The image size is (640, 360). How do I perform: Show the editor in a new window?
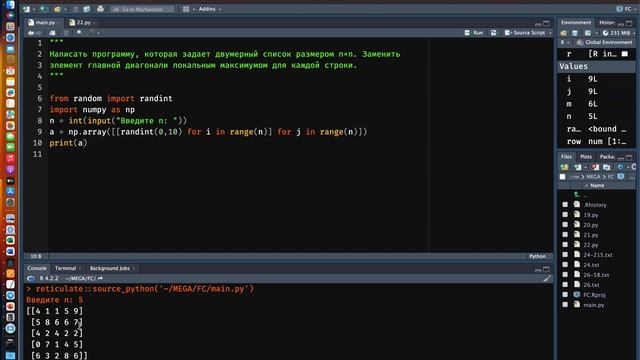click(x=52, y=33)
